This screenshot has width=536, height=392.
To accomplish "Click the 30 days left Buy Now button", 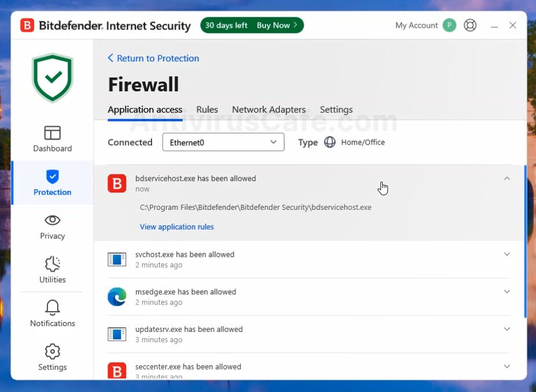I will (x=252, y=25).
